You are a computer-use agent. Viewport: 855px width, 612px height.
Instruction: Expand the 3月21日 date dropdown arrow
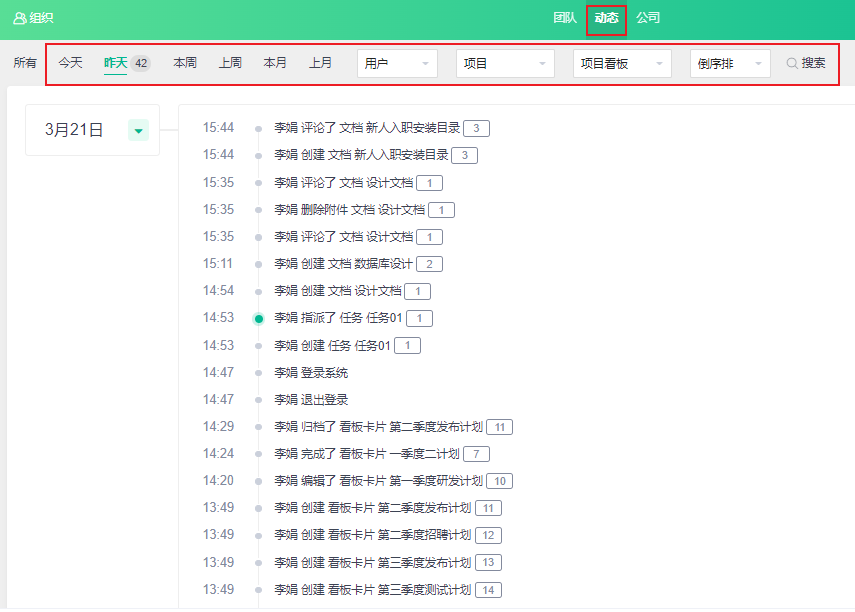(138, 130)
